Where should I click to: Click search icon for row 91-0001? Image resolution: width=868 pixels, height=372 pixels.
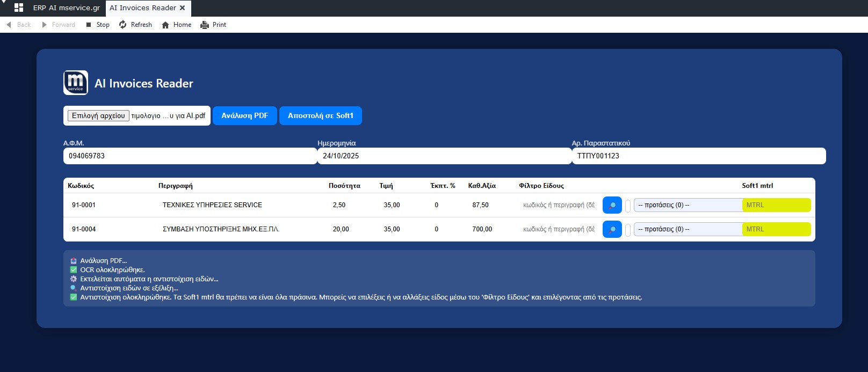[612, 205]
